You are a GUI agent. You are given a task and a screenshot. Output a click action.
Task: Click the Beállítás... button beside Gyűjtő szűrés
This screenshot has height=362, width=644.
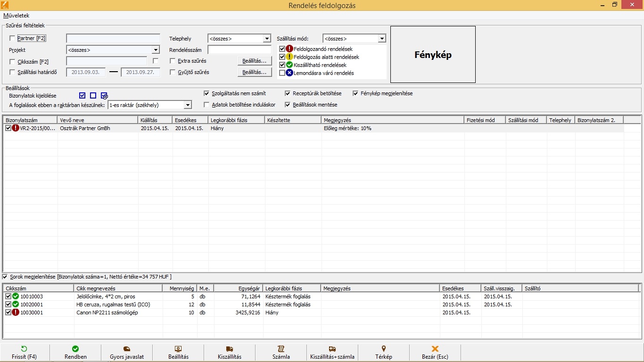click(x=255, y=72)
